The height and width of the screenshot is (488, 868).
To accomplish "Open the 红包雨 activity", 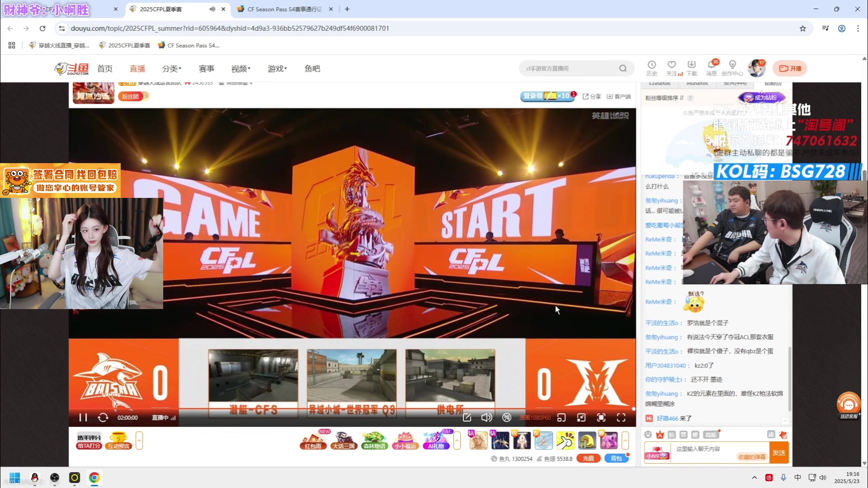I will [x=313, y=440].
